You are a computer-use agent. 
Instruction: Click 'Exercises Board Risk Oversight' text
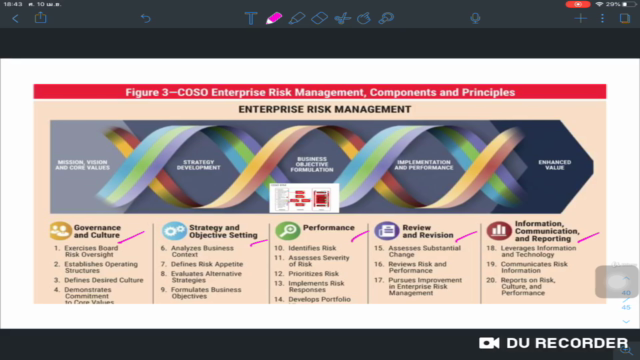91,251
